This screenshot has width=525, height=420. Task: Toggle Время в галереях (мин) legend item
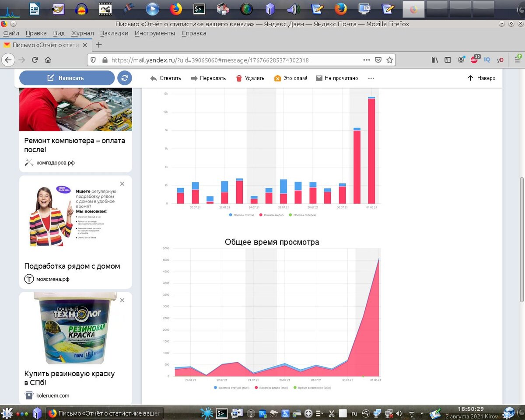312,388
